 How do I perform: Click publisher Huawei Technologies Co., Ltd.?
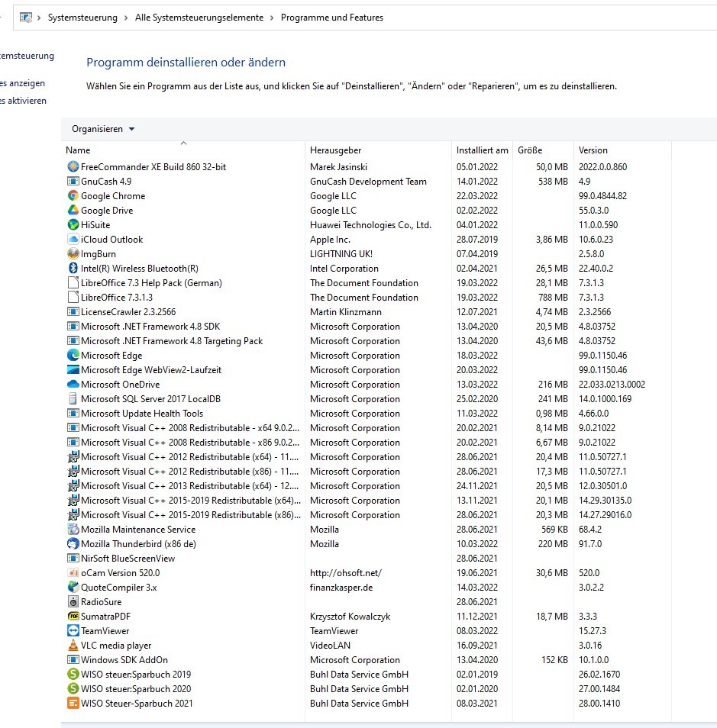point(370,224)
